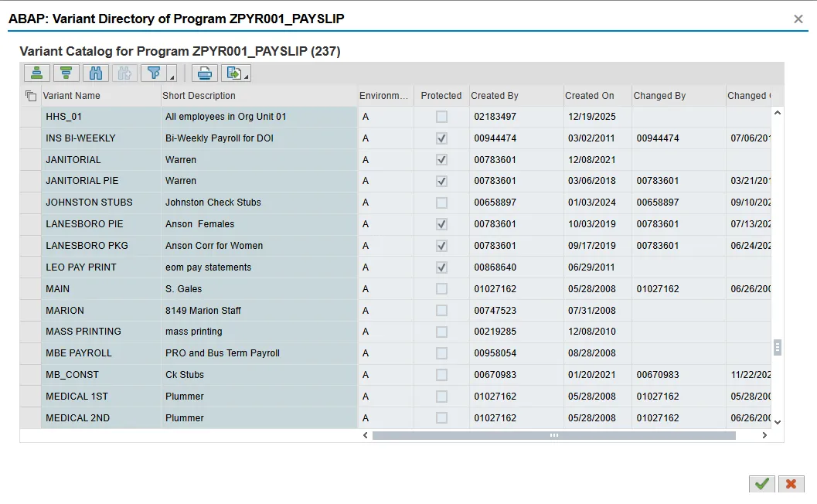Click the Export document icon
The width and height of the screenshot is (817, 504).
coord(232,73)
